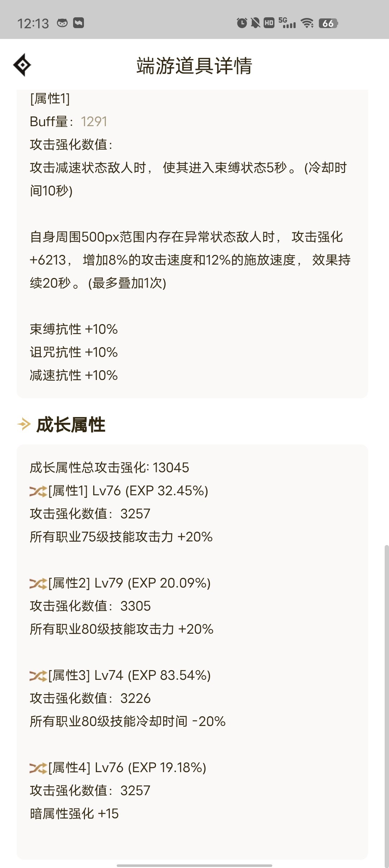
Task: Tap the alarm clock status icon
Action: point(242,23)
